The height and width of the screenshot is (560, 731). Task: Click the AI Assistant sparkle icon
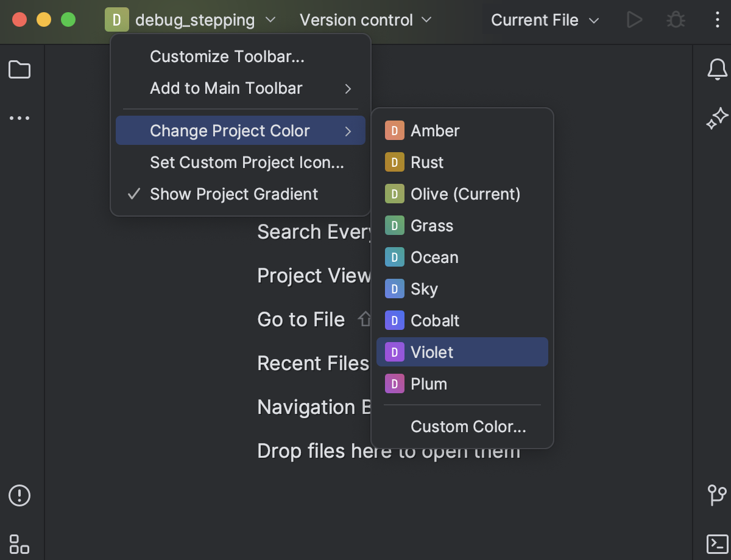pyautogui.click(x=717, y=118)
